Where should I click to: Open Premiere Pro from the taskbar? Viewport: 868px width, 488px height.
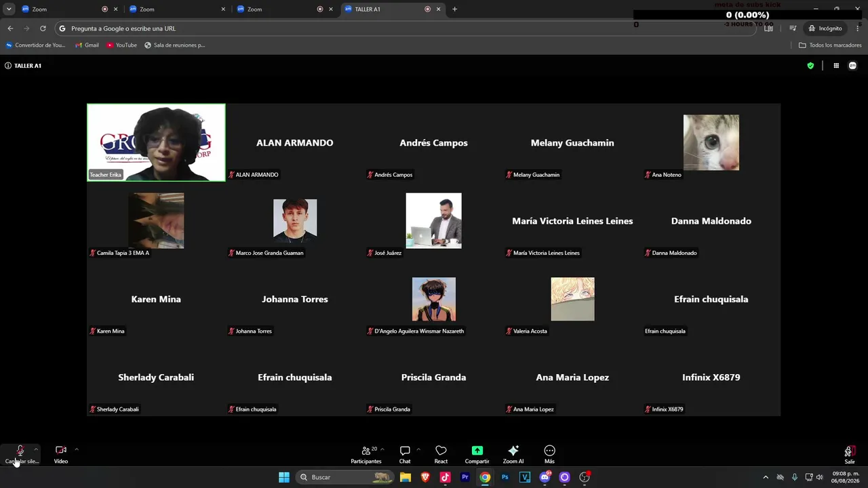[x=465, y=477]
